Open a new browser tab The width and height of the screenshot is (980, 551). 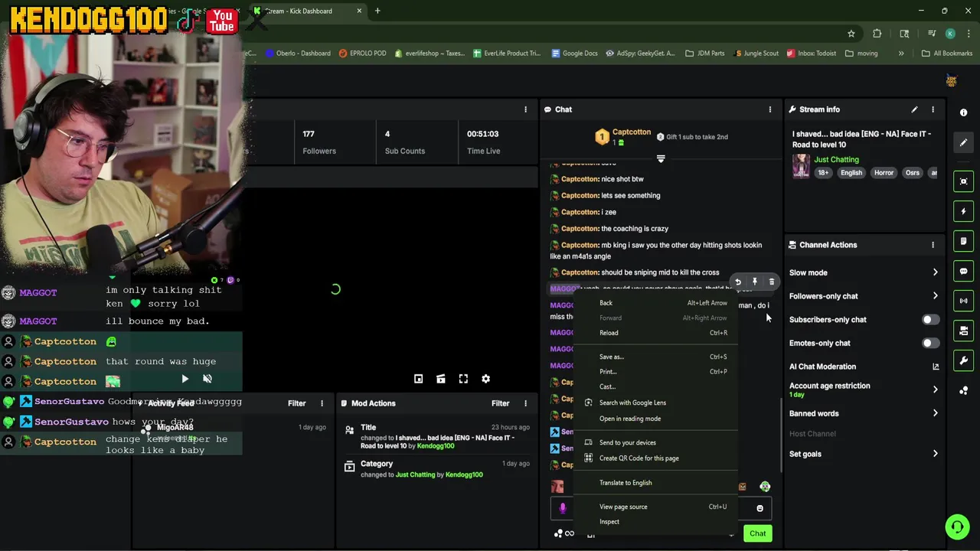[x=377, y=11]
